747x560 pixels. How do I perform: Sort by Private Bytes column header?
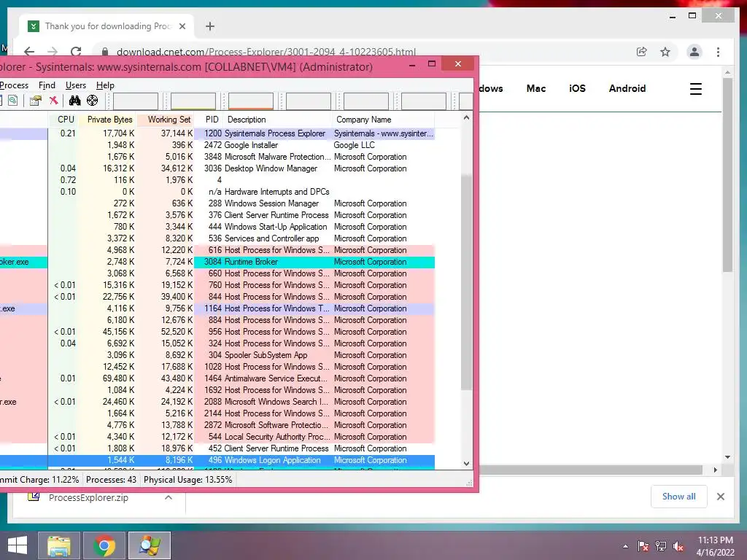click(109, 120)
